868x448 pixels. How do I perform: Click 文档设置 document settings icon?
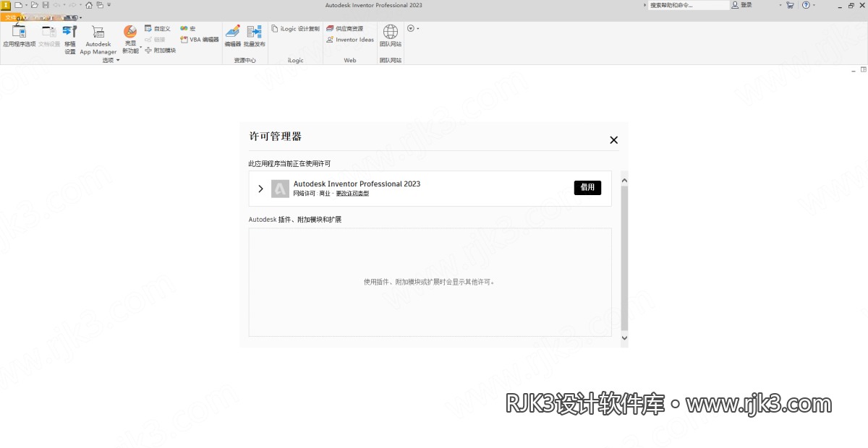coord(49,31)
